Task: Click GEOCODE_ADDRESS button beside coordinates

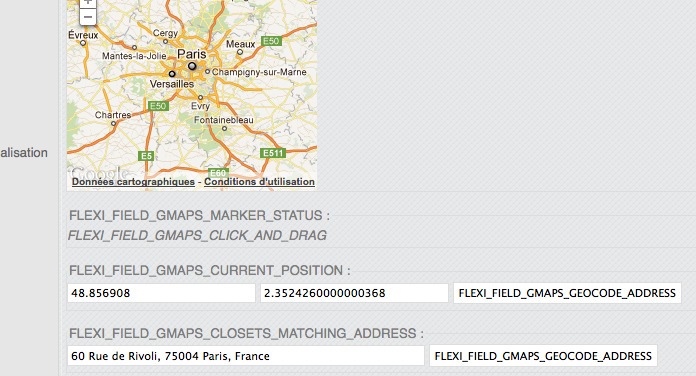Action: click(x=567, y=293)
